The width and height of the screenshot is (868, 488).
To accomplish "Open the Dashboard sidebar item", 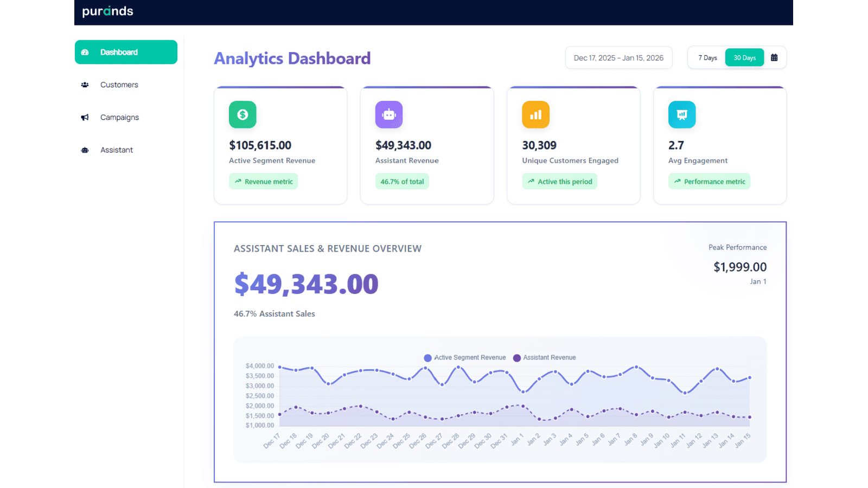I will pos(126,52).
